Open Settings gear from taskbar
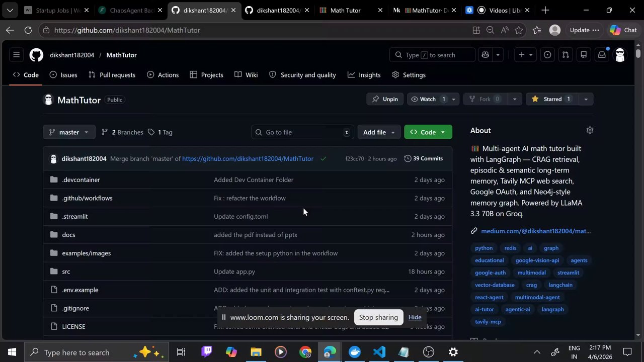 click(453, 352)
